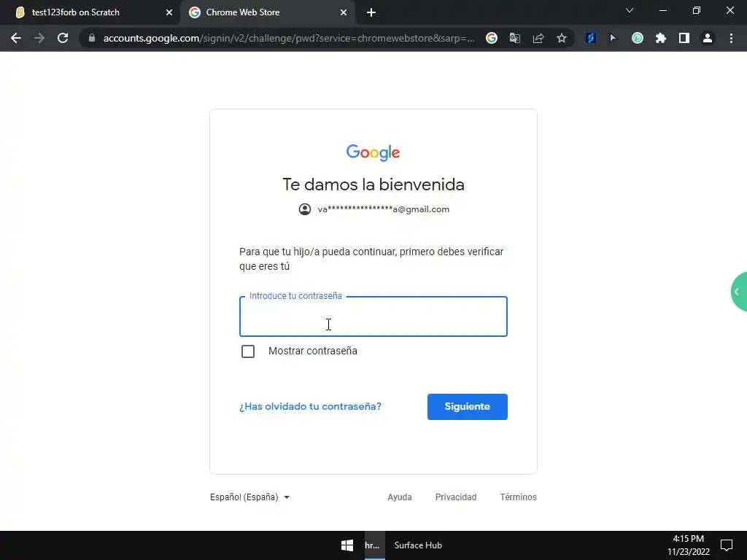Open the Google account icon in address bar

pyautogui.click(x=492, y=38)
